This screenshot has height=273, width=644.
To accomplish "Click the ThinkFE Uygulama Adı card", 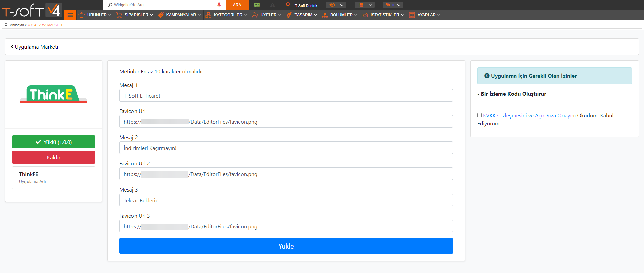I will click(54, 178).
